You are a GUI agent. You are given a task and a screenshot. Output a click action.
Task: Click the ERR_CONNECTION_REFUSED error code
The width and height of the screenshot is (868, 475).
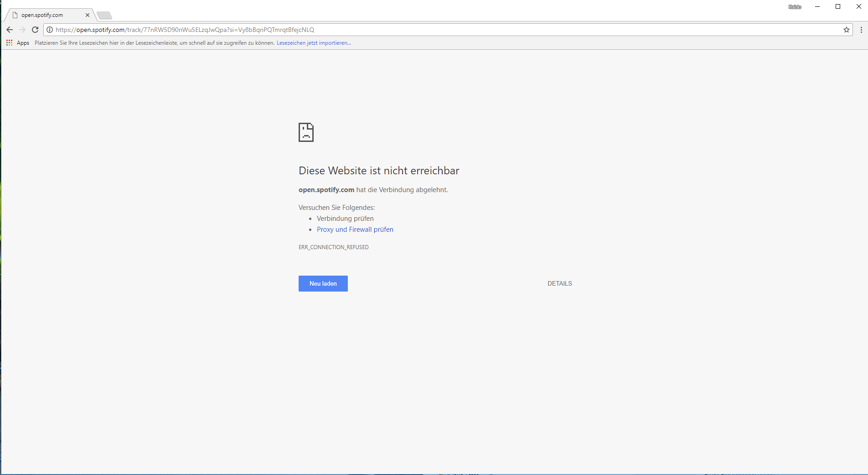334,247
